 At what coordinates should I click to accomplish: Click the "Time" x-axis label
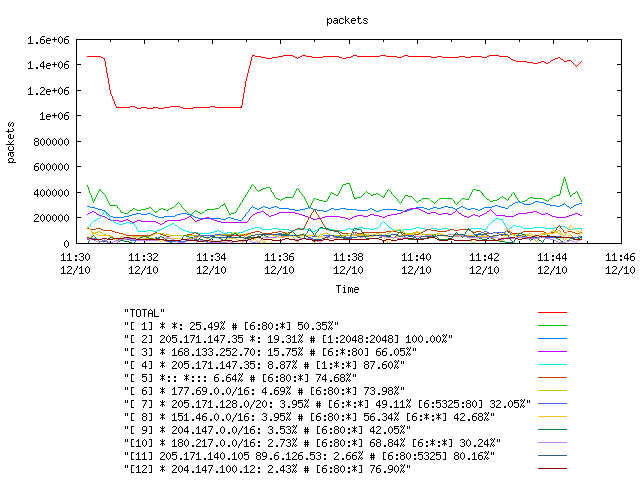pyautogui.click(x=347, y=289)
